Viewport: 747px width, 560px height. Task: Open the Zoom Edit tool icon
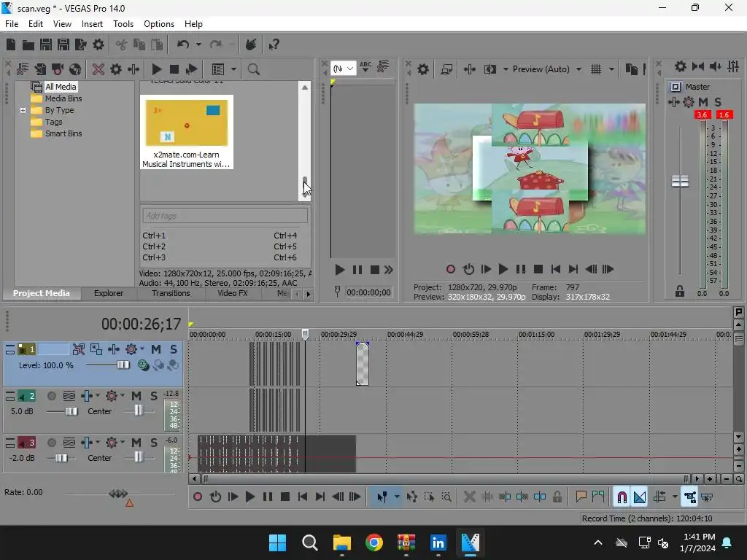446,497
